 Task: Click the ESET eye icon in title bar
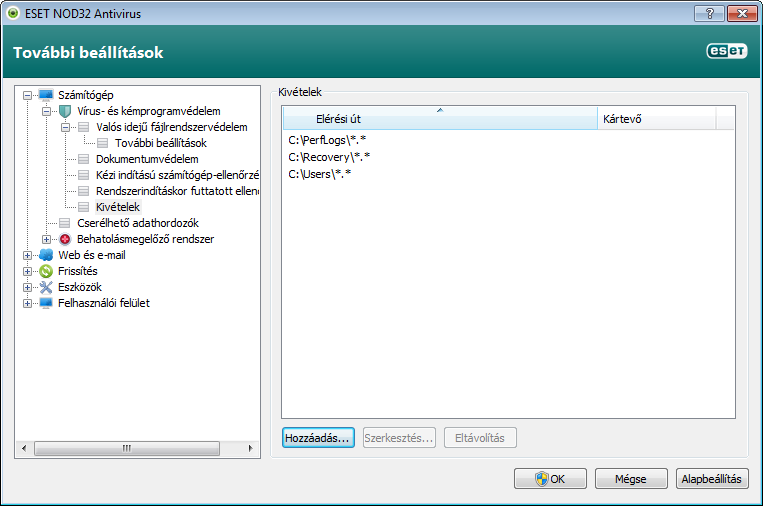tap(13, 13)
